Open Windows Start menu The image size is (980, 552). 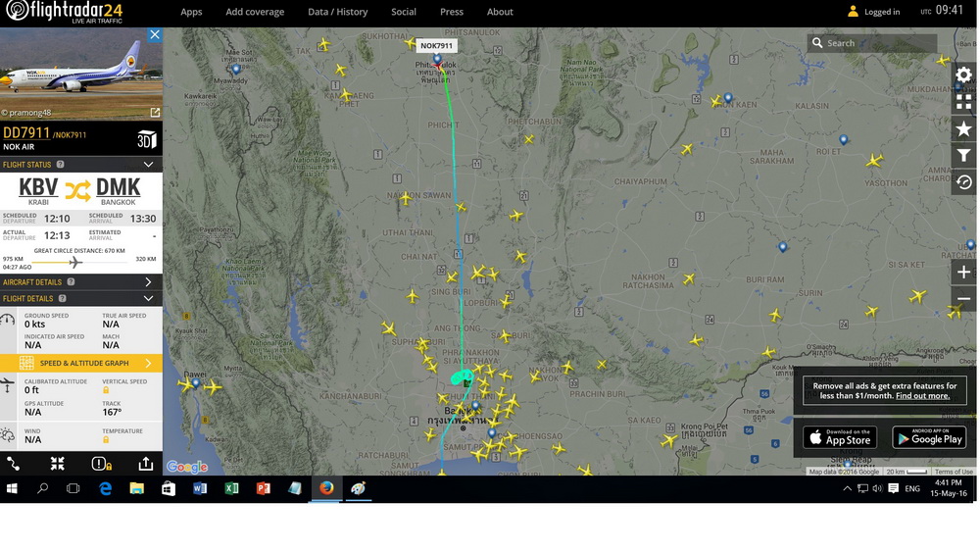coord(12,488)
